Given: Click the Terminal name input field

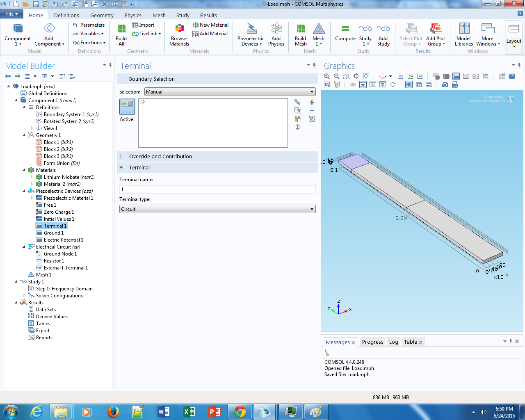Looking at the screenshot, I should coord(217,189).
